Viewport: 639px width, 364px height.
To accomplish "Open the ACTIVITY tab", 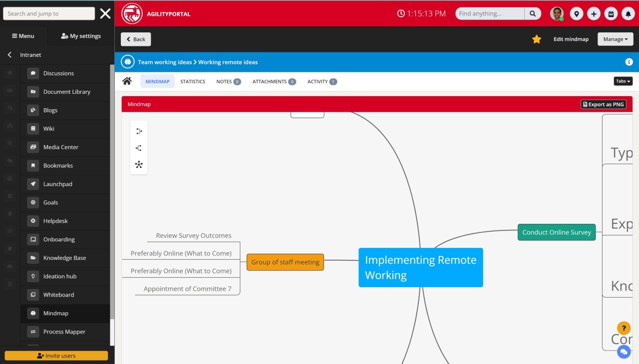I will [318, 81].
